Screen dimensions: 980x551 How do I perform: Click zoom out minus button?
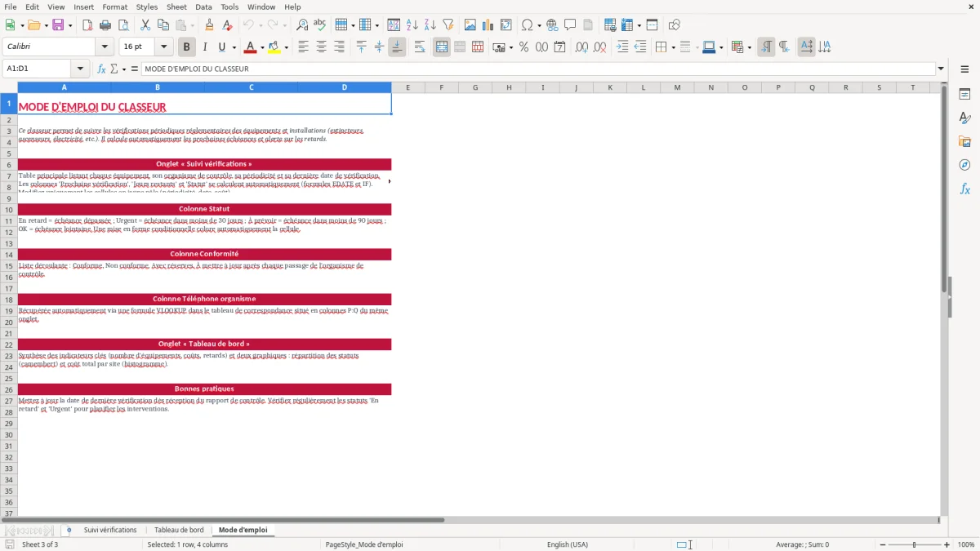pos(883,544)
